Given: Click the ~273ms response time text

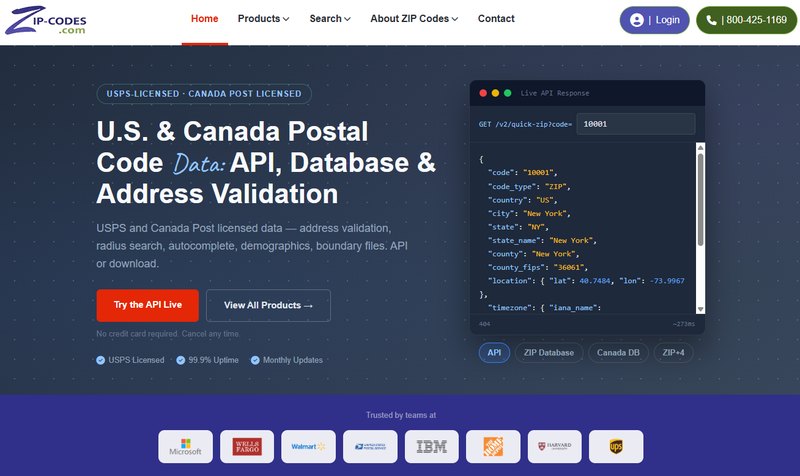Looking at the screenshot, I should click(x=684, y=324).
